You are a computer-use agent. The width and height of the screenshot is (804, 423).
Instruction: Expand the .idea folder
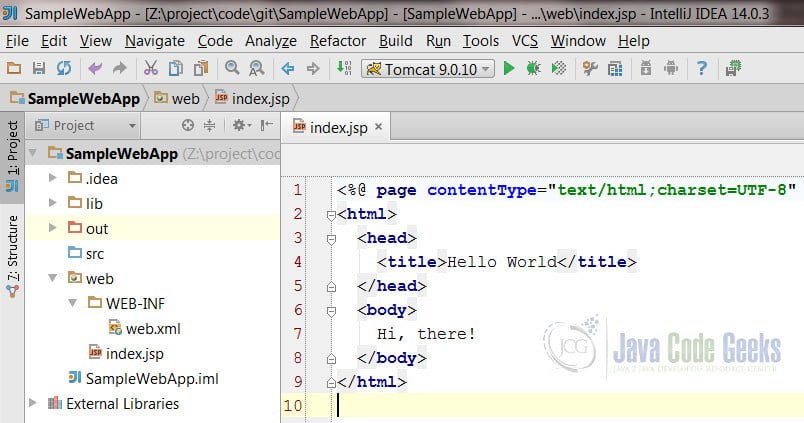click(x=52, y=177)
